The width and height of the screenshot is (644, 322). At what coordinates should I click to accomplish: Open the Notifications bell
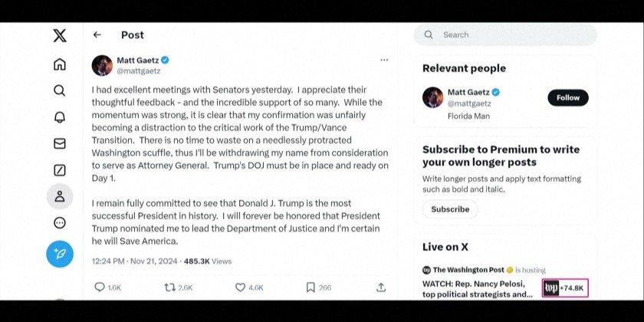click(60, 117)
